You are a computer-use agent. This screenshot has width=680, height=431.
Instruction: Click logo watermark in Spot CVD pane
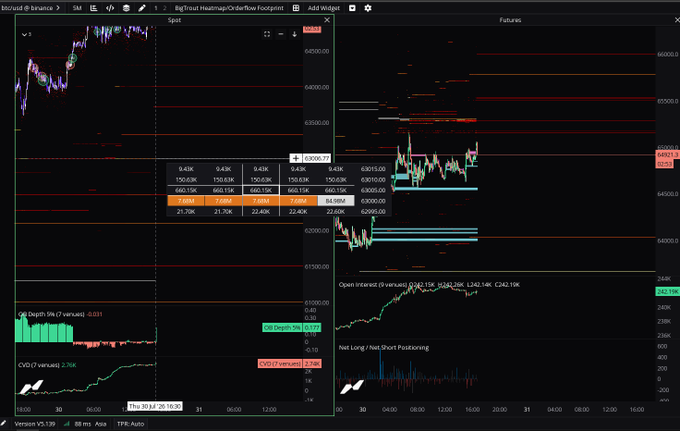tap(31, 387)
